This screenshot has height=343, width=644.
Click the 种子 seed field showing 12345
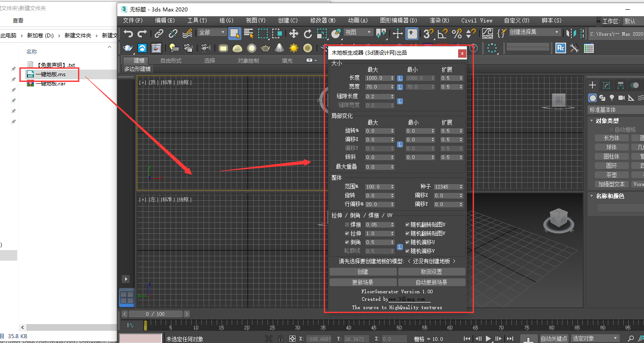[448, 187]
